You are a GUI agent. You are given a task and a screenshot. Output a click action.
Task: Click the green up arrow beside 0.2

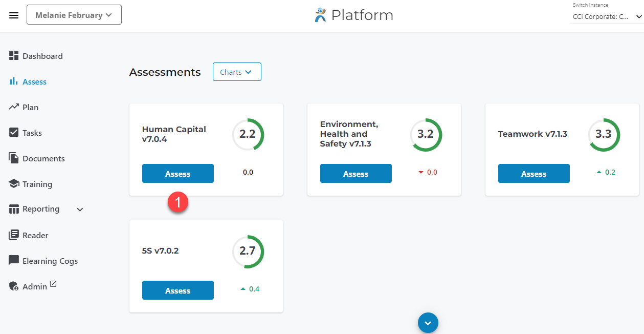(599, 172)
